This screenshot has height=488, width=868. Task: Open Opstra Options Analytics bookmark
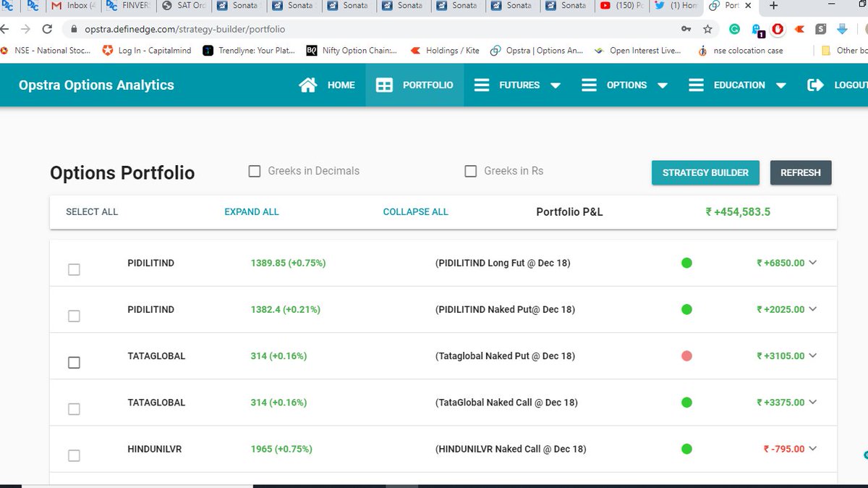click(537, 51)
